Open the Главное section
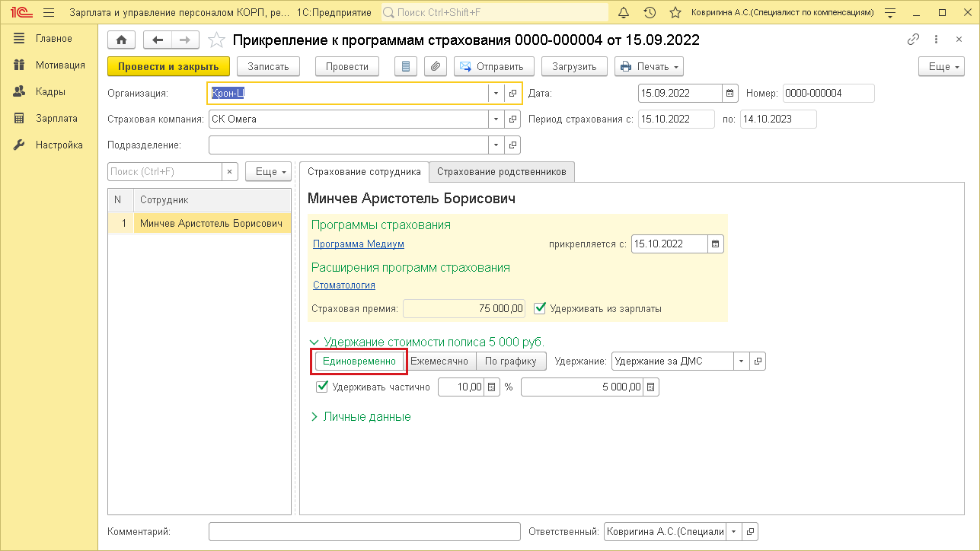 pos(49,39)
